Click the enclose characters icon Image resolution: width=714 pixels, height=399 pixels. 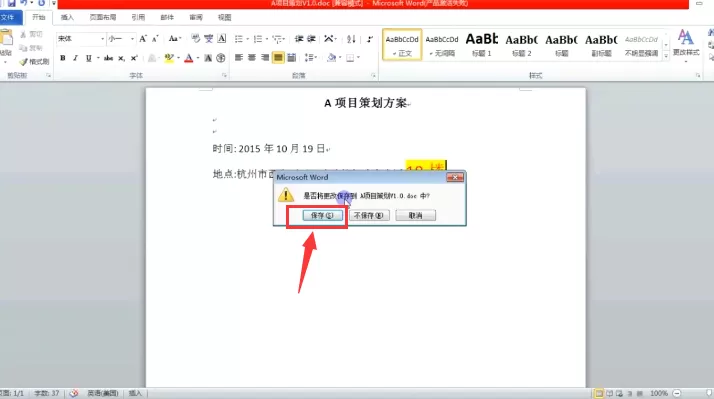coord(221,58)
